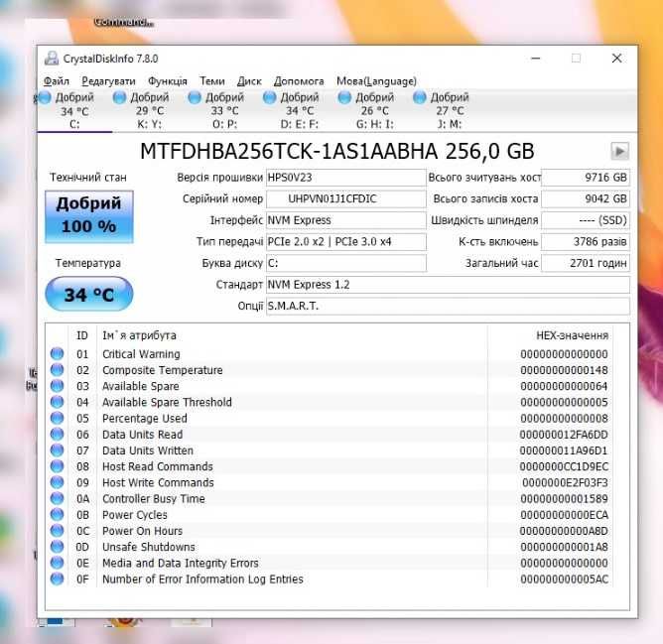Click the transfer mode field PCIe 2.0 x2
663x644 pixels.
[x=345, y=242]
